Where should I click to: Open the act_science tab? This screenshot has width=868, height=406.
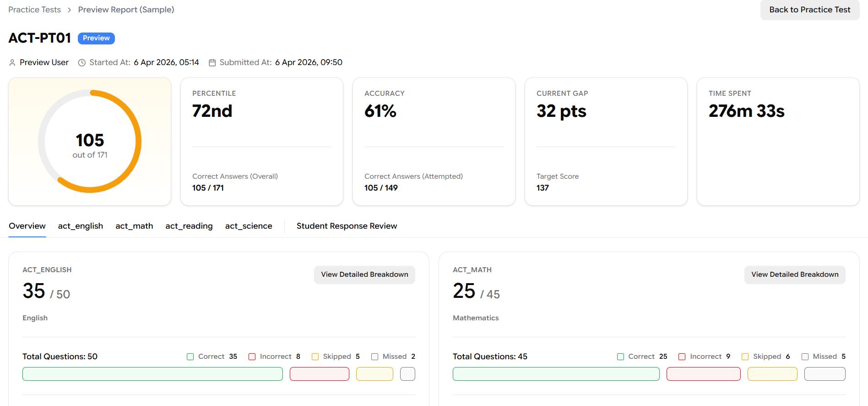point(249,226)
